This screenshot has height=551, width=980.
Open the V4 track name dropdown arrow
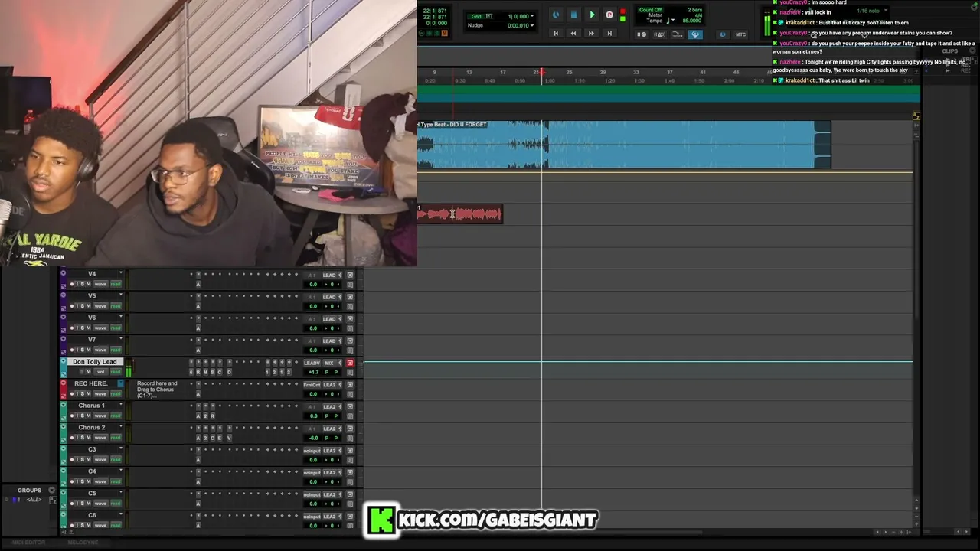pyautogui.click(x=120, y=273)
